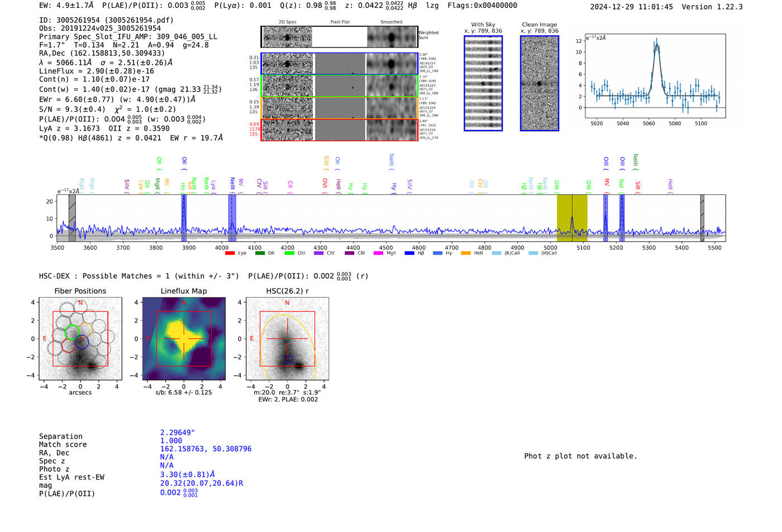
Task: Click the gray hatched band near 3545 Å
Action: pyautogui.click(x=72, y=218)
